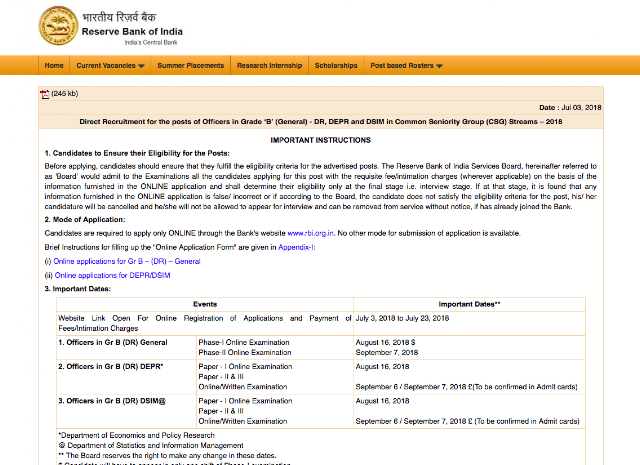
Task: Click the Department of Statistics and Information Management footnote
Action: pyautogui.click(x=151, y=445)
